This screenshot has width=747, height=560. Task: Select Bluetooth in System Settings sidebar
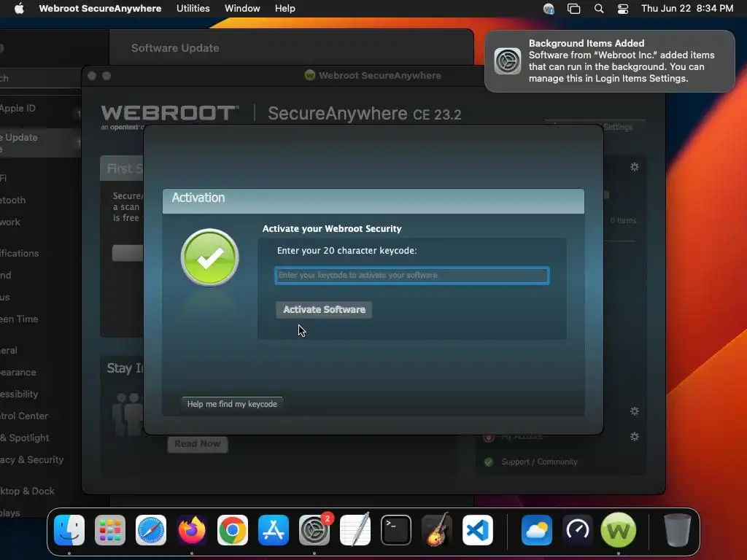[13, 200]
